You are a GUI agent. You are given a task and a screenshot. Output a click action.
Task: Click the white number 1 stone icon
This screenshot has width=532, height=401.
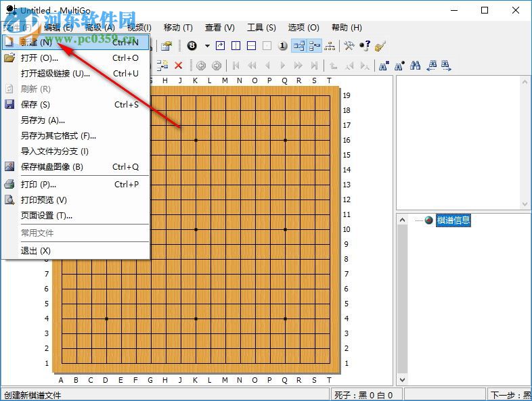(x=283, y=46)
